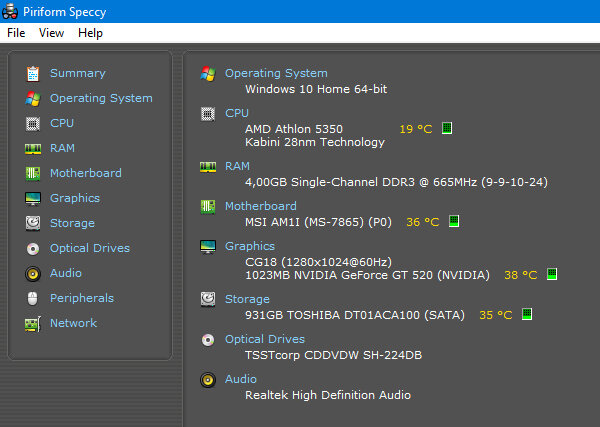Click the Storage heading link in summary
The height and width of the screenshot is (427, 600).
click(x=247, y=299)
